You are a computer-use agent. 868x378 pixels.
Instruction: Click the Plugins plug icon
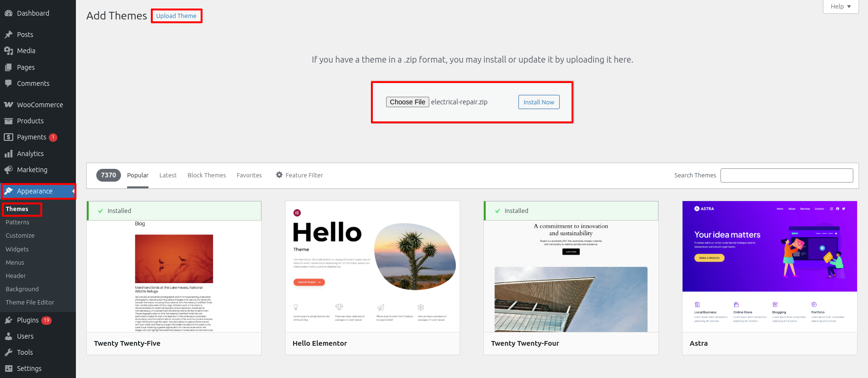9,320
